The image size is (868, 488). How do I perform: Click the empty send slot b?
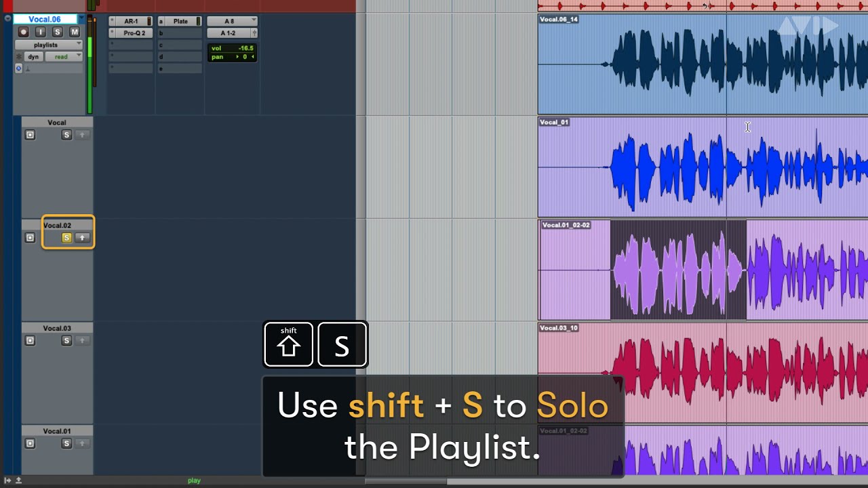pyautogui.click(x=180, y=33)
